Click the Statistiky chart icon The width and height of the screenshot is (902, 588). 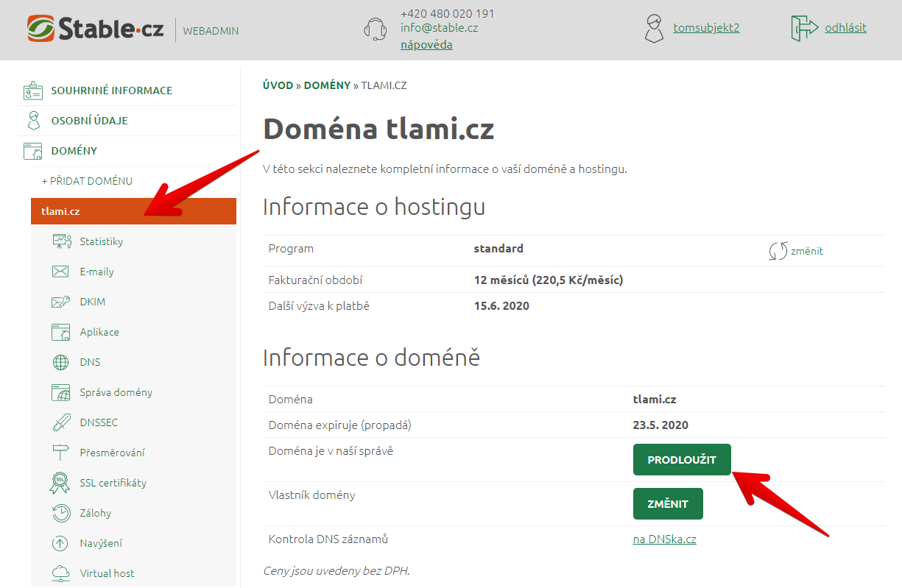(61, 241)
